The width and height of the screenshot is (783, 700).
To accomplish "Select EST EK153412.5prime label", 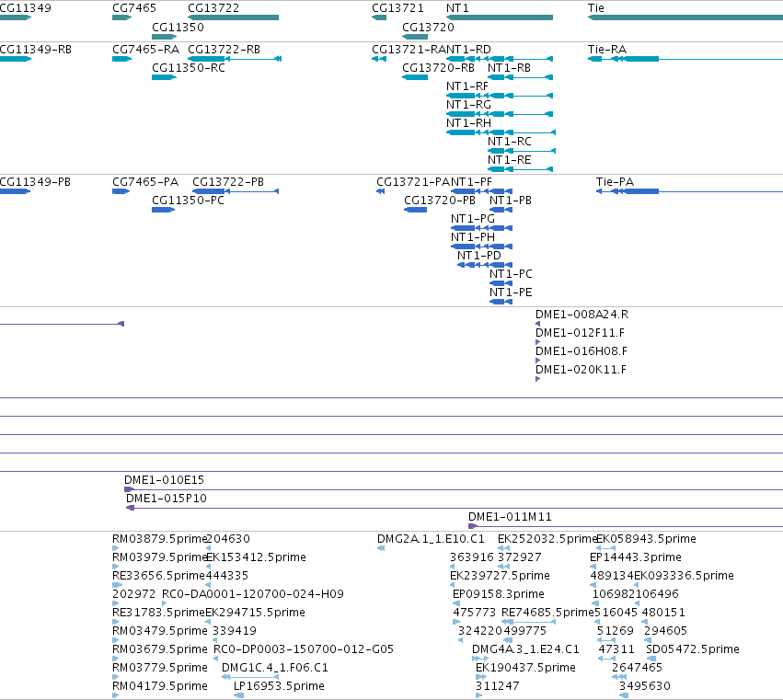I will tap(256, 557).
